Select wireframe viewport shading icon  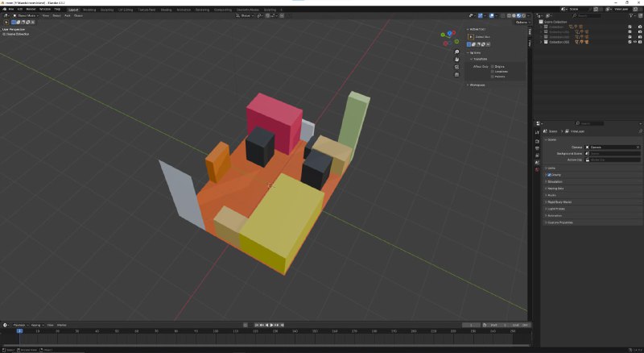pyautogui.click(x=509, y=15)
